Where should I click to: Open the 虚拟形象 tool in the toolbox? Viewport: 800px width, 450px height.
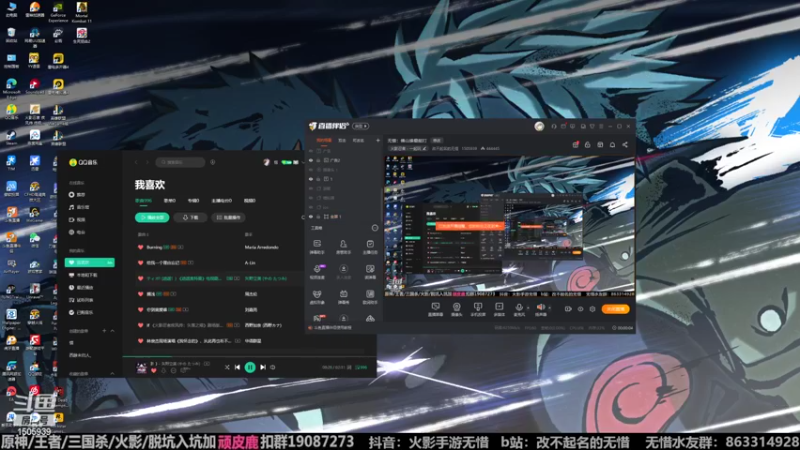point(317,297)
